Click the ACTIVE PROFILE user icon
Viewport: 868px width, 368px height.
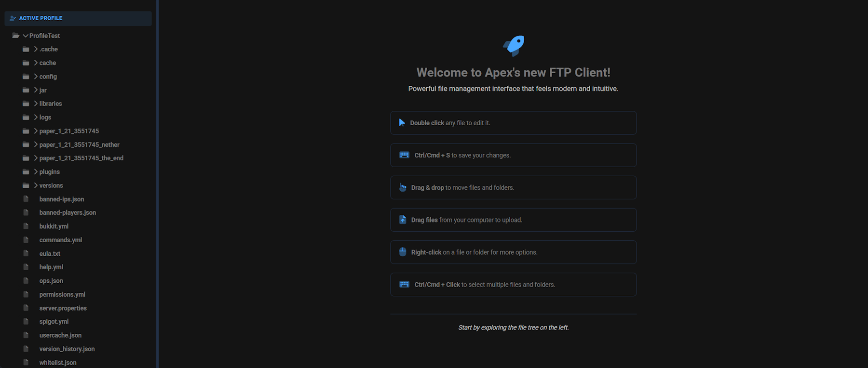[12, 18]
